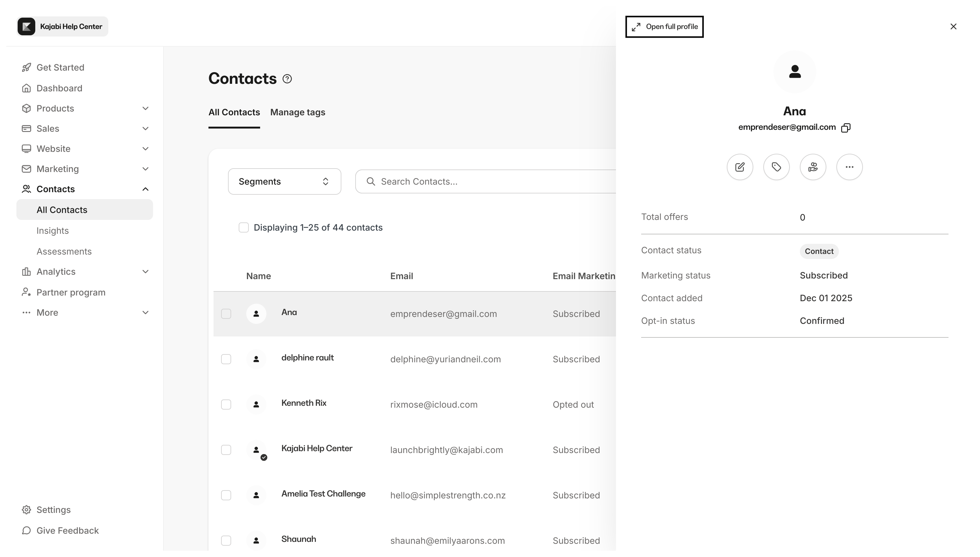Click the tag icon in Ana's profile

[776, 167]
